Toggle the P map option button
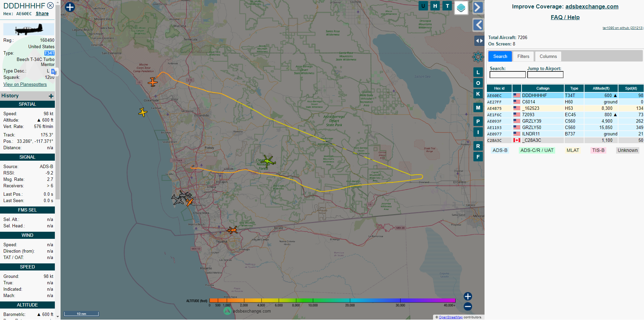This screenshot has height=321, width=644. click(x=478, y=122)
